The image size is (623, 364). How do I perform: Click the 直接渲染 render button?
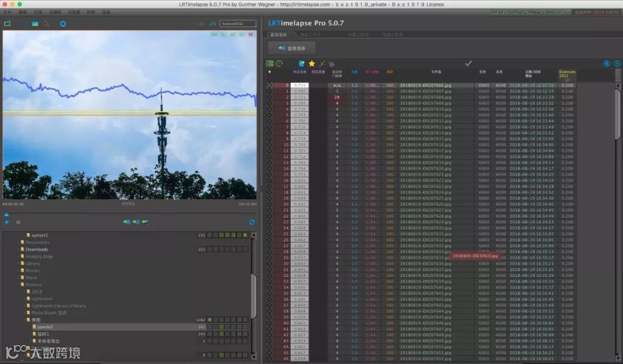click(x=292, y=48)
